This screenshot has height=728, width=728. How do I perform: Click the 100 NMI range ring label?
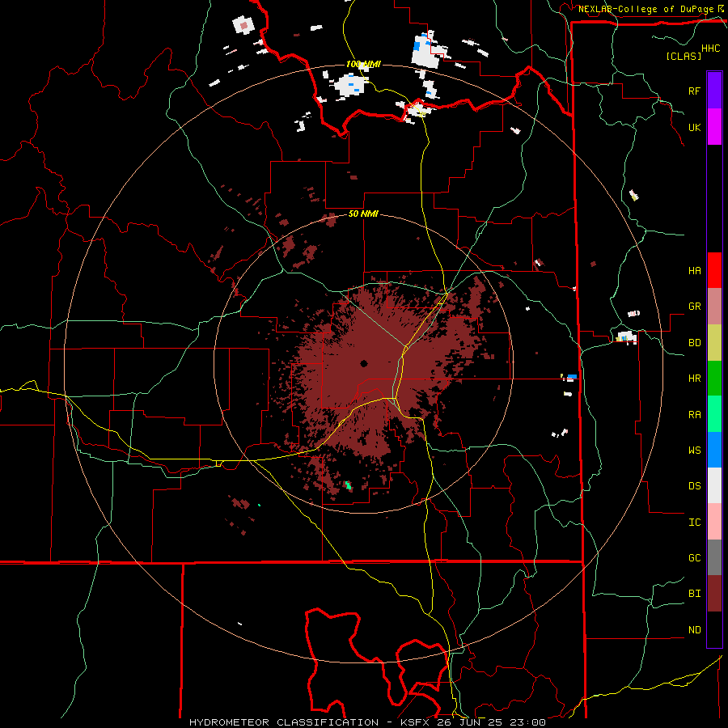[363, 64]
